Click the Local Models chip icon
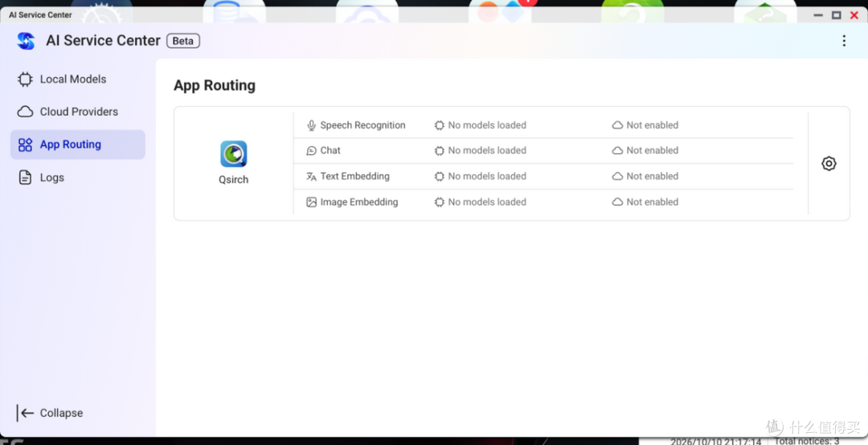This screenshot has height=445, width=868. 25,80
